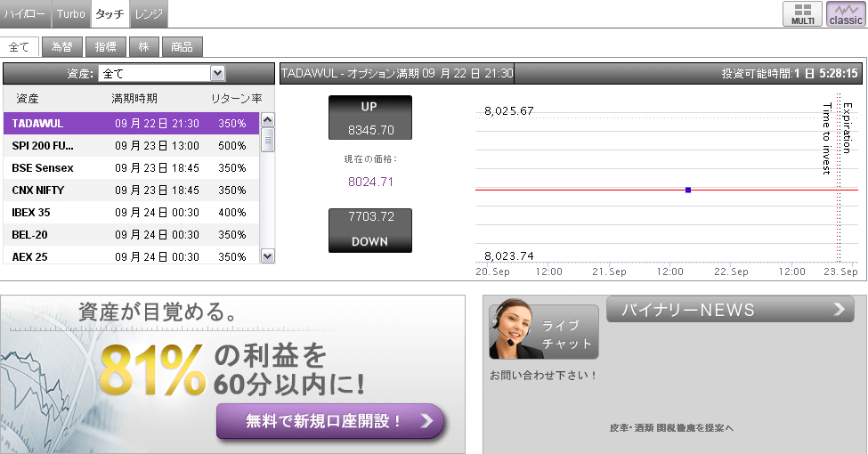Click the Expiration dotted line on chart
868x454 pixels.
point(840,177)
